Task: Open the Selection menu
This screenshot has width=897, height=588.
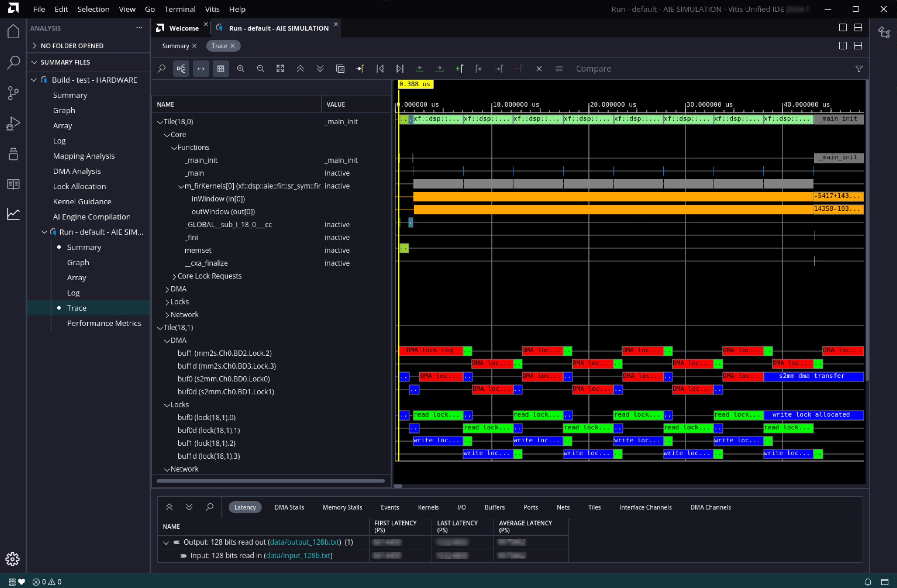Action: point(93,9)
